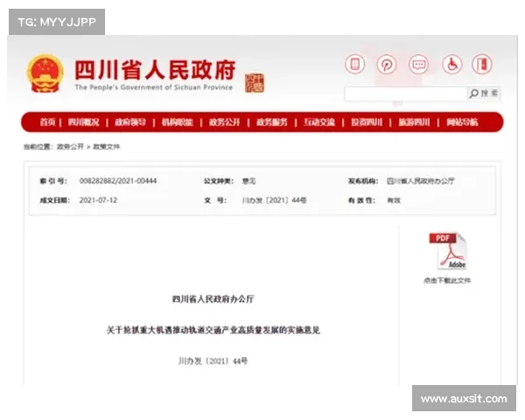This screenshot has height=420, width=525.
Task: Select index number 008282882/2021-00444
Action: (x=118, y=181)
